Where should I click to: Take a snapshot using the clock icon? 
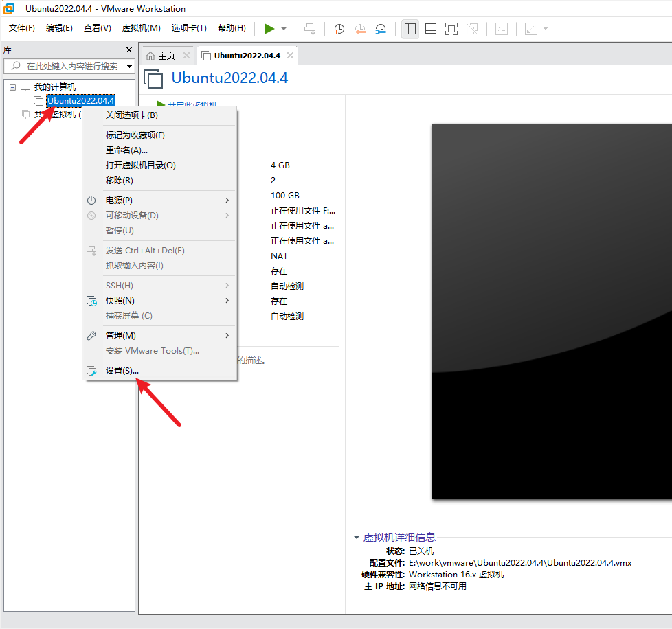[339, 29]
